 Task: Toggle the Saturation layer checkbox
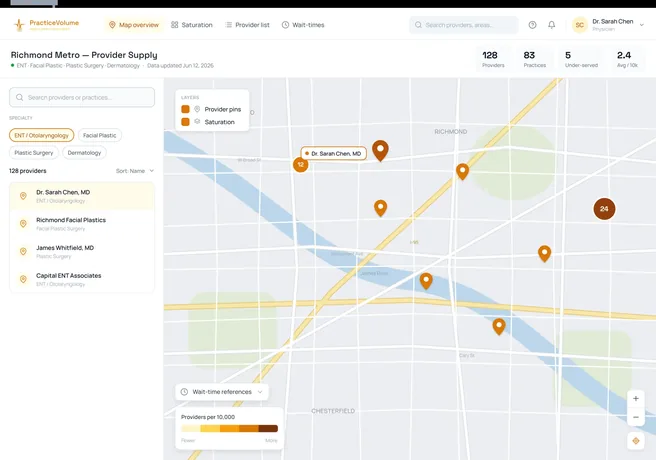click(x=185, y=122)
